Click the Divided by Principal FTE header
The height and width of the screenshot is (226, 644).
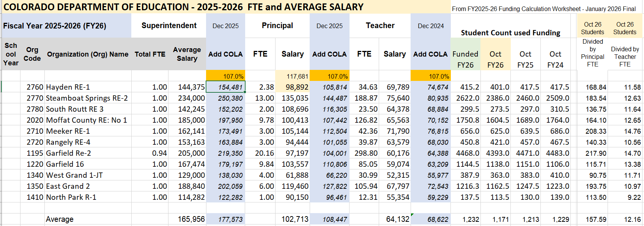(592, 53)
